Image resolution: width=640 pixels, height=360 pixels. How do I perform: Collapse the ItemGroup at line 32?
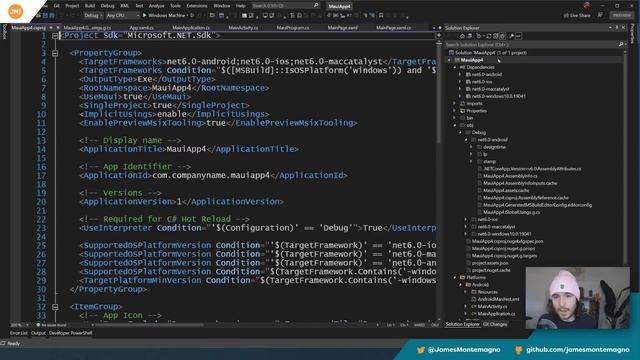(x=55, y=307)
